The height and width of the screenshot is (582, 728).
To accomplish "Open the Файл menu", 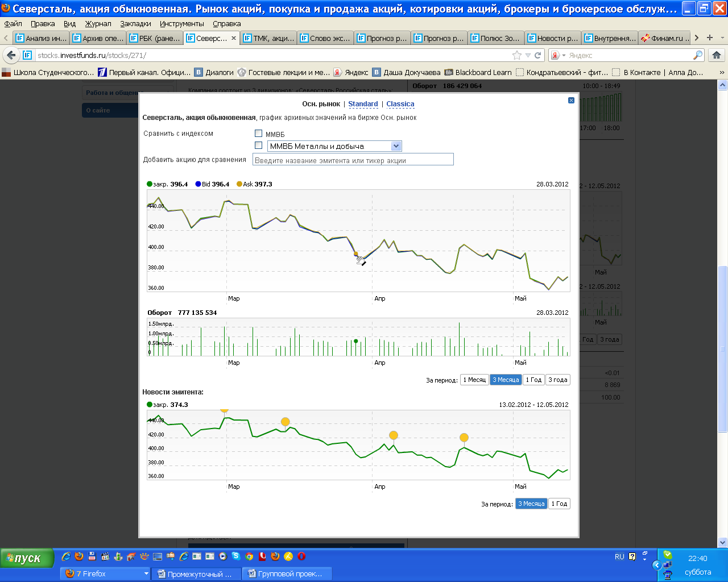I will [13, 24].
